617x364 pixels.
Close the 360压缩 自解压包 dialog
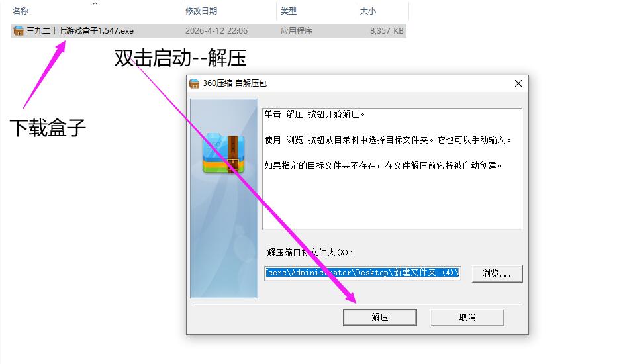[518, 83]
